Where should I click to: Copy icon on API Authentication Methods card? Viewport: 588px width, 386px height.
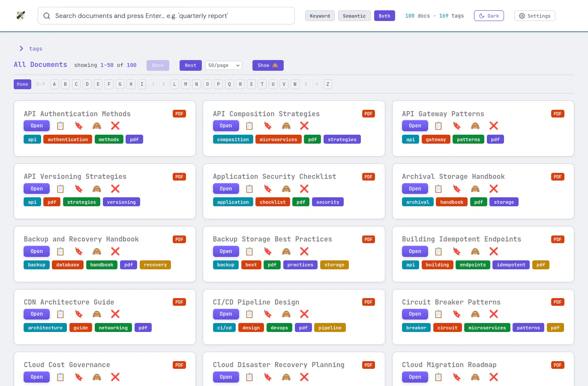(60, 126)
